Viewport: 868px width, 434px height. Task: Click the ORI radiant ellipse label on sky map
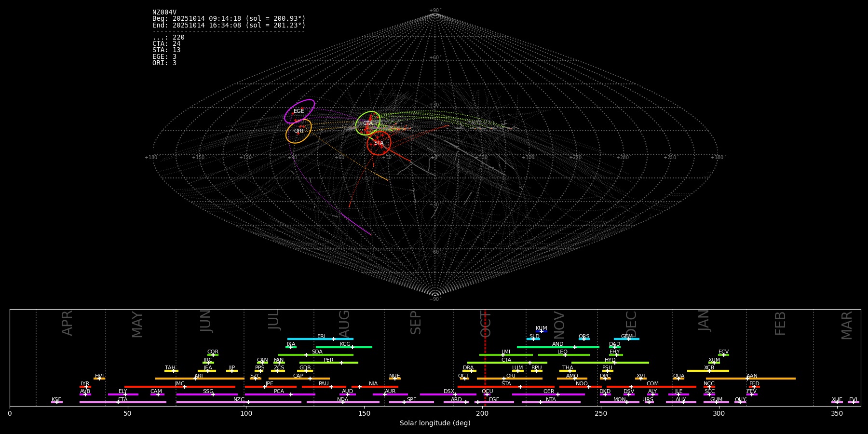tap(298, 131)
